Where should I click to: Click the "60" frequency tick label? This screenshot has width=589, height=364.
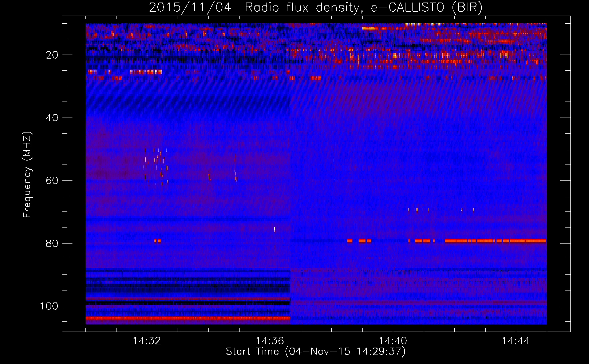(x=52, y=181)
